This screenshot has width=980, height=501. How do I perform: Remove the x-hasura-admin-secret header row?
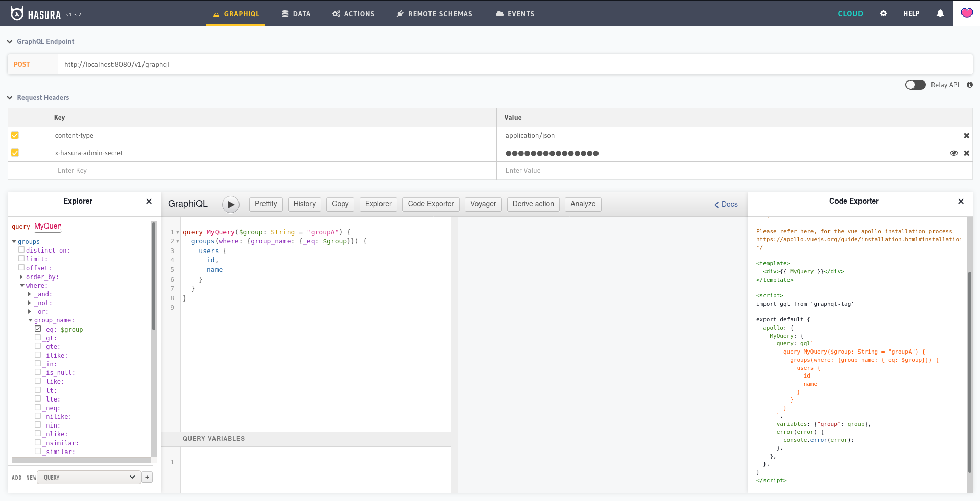[966, 153]
